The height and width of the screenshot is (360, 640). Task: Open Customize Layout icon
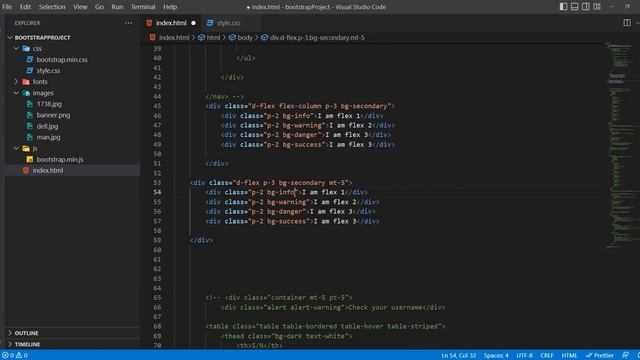(x=597, y=7)
